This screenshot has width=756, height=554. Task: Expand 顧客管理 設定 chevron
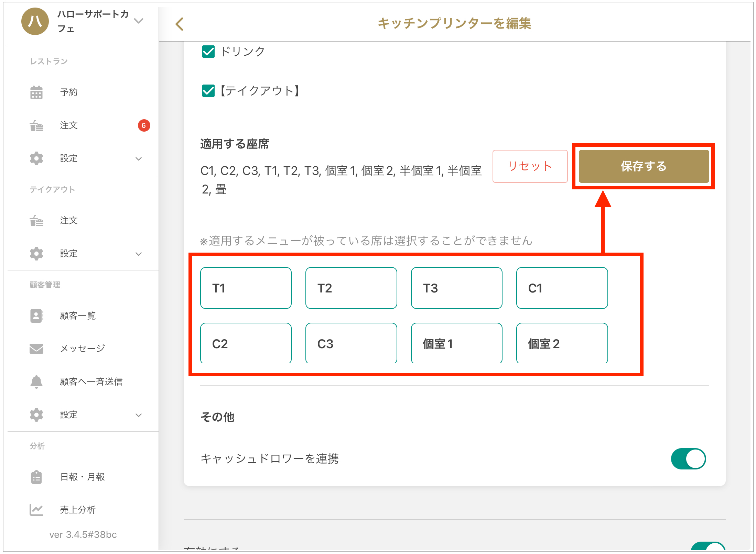139,415
